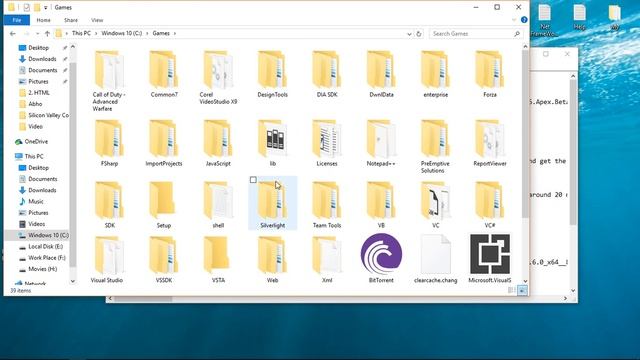This screenshot has height=360, width=640.
Task: Click the VC# folder icon
Action: tap(490, 200)
